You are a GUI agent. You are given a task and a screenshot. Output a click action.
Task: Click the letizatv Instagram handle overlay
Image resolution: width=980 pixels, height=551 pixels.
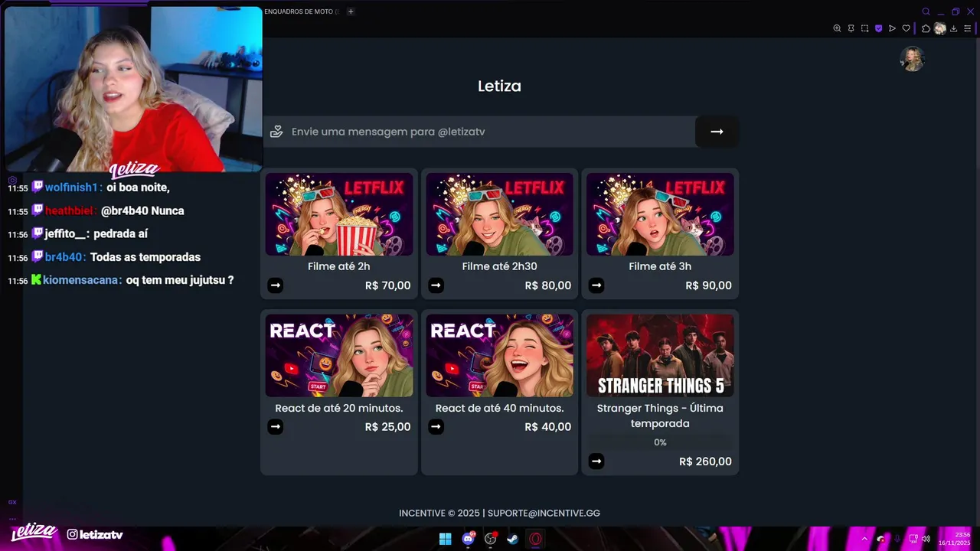coord(95,534)
